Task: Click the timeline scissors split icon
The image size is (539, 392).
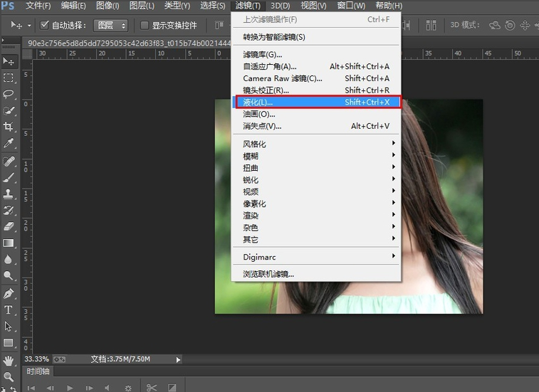Action: pyautogui.click(x=152, y=388)
